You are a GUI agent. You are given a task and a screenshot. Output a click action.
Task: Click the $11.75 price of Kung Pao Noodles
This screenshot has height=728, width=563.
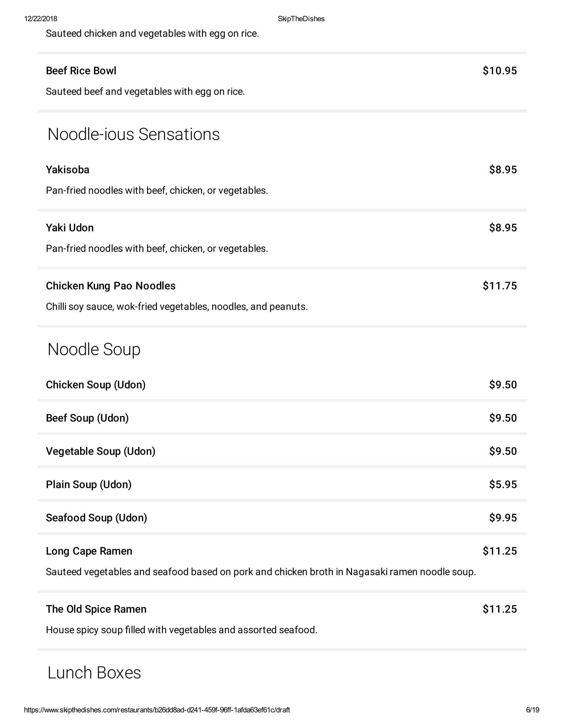[500, 286]
